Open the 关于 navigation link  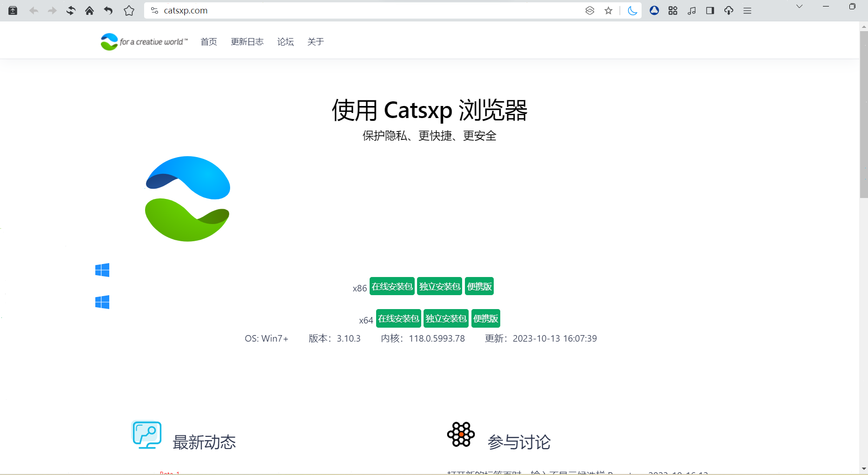316,42
